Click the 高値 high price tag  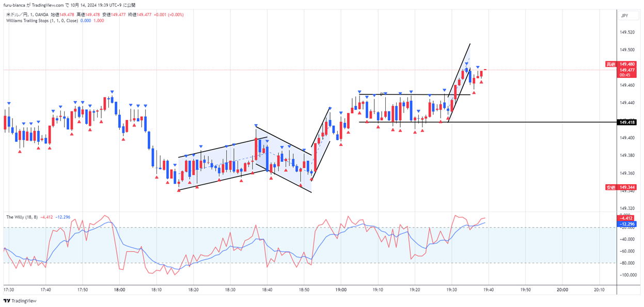(x=610, y=64)
